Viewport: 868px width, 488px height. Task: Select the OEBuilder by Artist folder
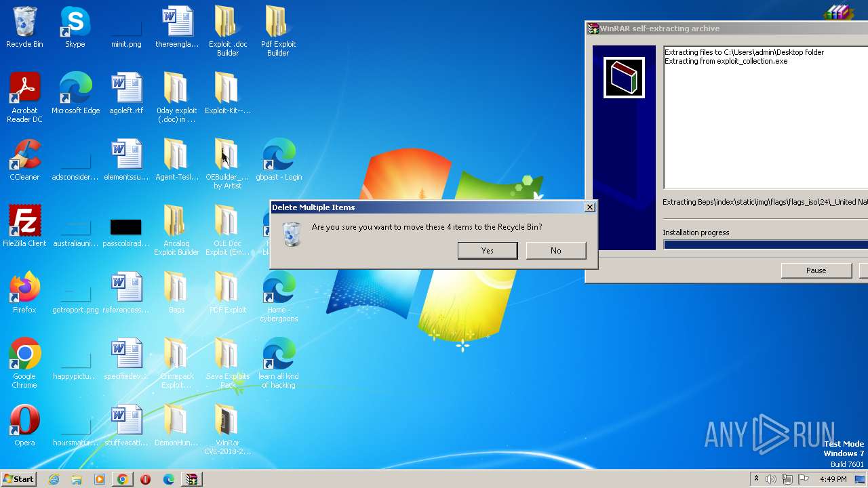(x=228, y=164)
